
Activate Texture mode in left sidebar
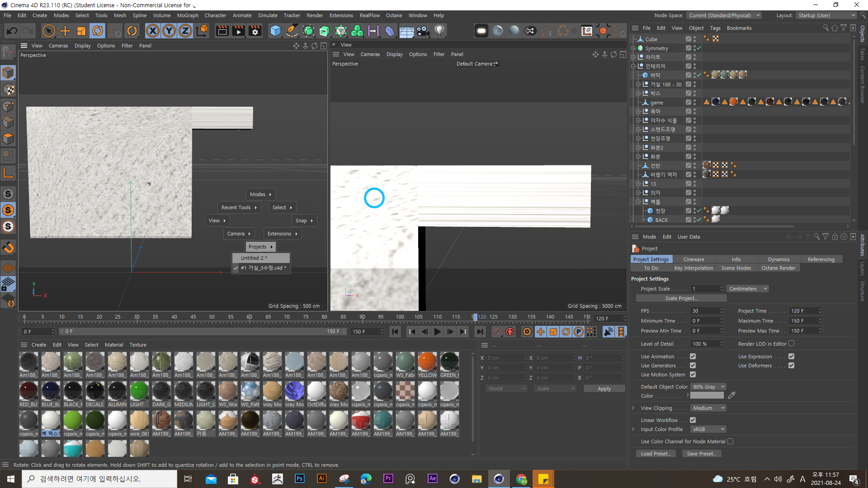pyautogui.click(x=8, y=89)
